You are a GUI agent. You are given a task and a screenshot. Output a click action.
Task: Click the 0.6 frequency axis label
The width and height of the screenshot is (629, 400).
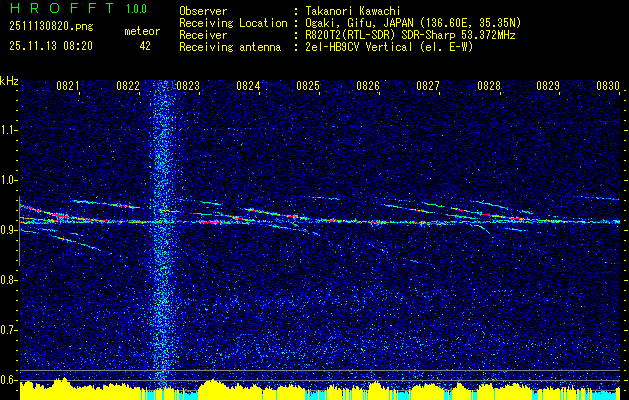(9, 380)
